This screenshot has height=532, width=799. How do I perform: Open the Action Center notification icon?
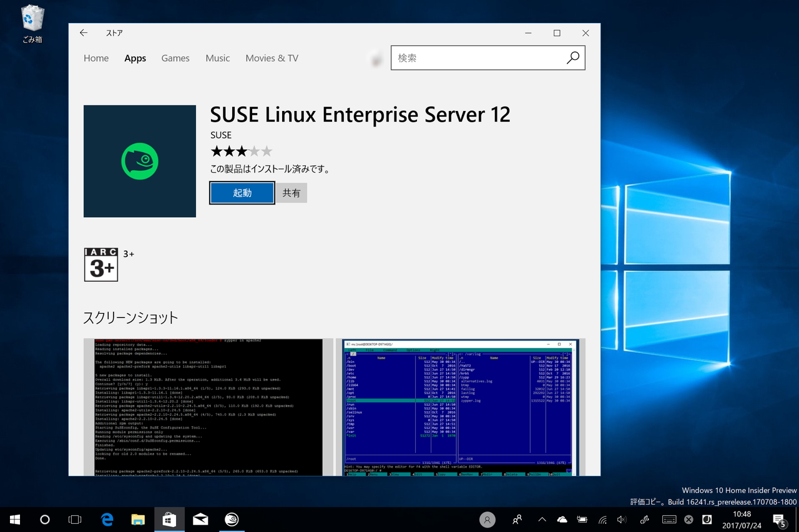(778, 519)
